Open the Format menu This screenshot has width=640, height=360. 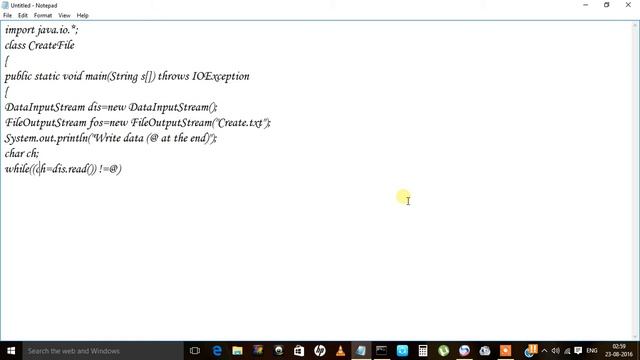(x=43, y=16)
